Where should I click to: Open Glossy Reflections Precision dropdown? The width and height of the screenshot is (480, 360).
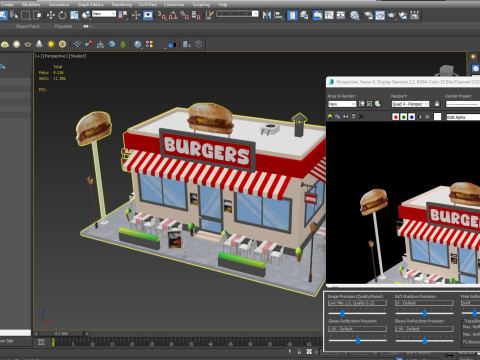tap(357, 329)
